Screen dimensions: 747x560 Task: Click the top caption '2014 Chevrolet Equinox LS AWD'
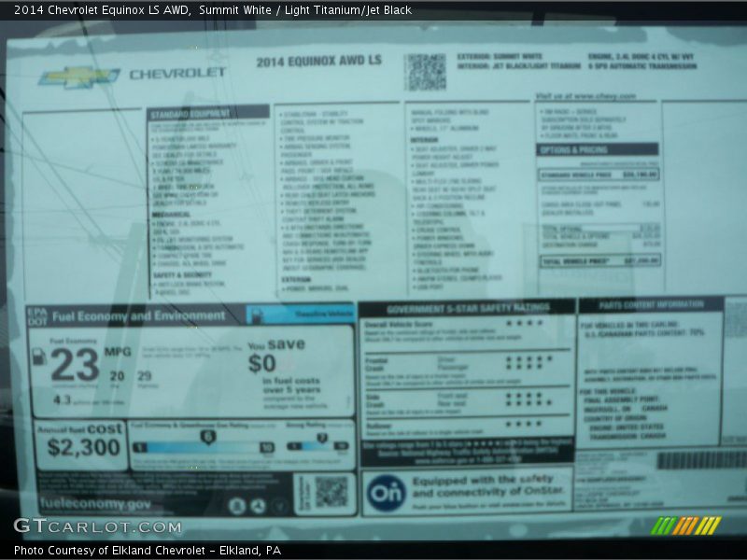[102, 10]
